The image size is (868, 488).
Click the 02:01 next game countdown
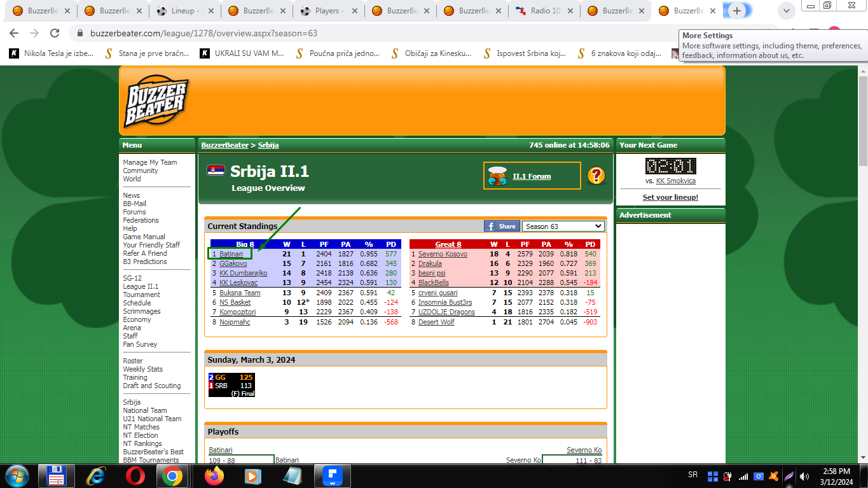670,166
